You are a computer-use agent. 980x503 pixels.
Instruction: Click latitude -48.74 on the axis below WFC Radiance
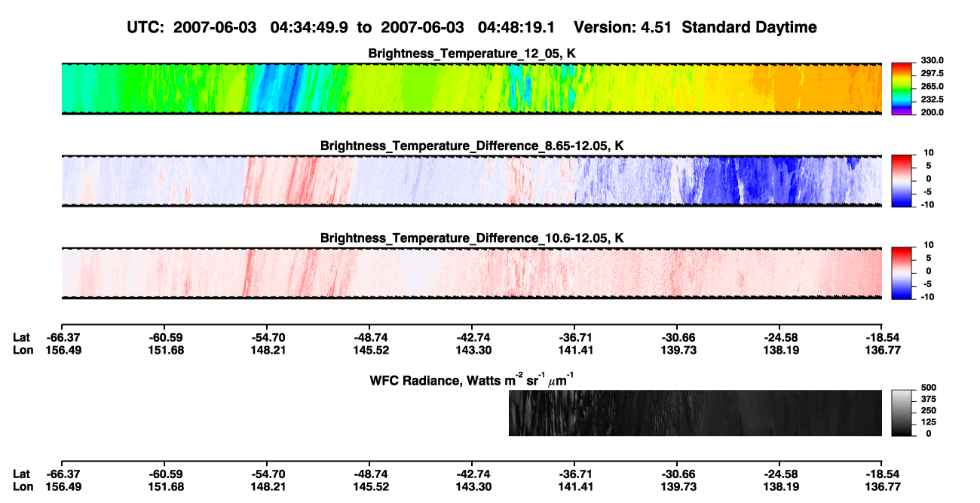pos(369,474)
